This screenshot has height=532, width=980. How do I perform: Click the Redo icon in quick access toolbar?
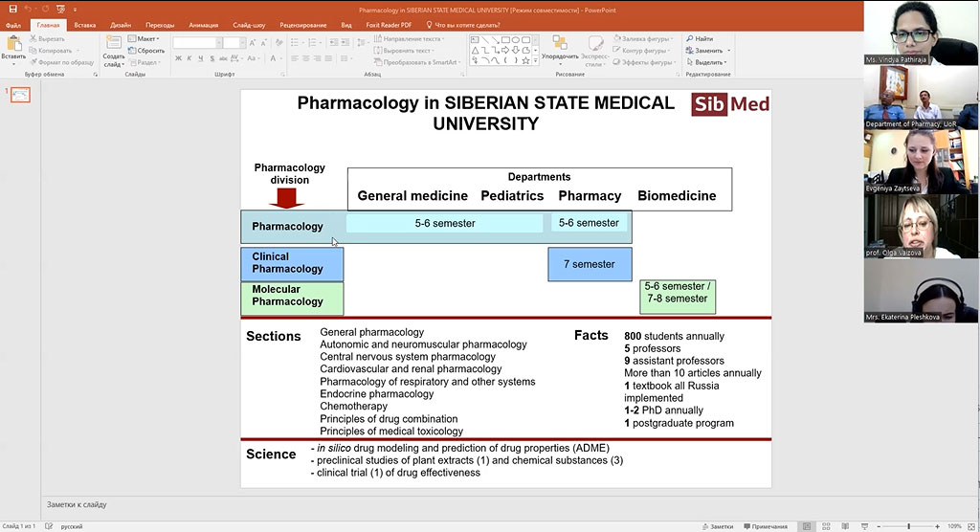[x=45, y=9]
